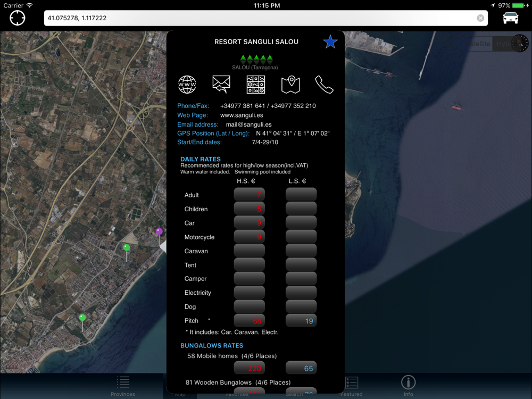This screenshot has height=399, width=532.
Task: Tap the locate-me crosshair icon
Action: (x=18, y=18)
